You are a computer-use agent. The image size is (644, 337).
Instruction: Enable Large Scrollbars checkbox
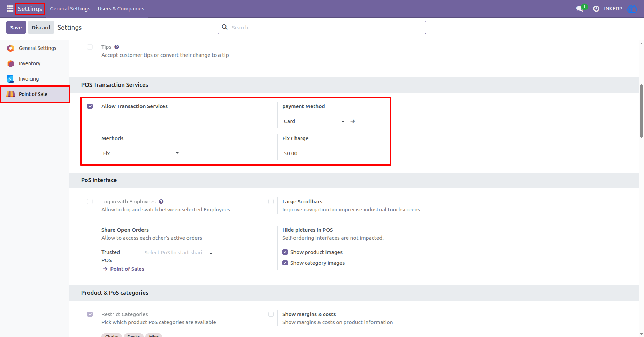pos(271,202)
